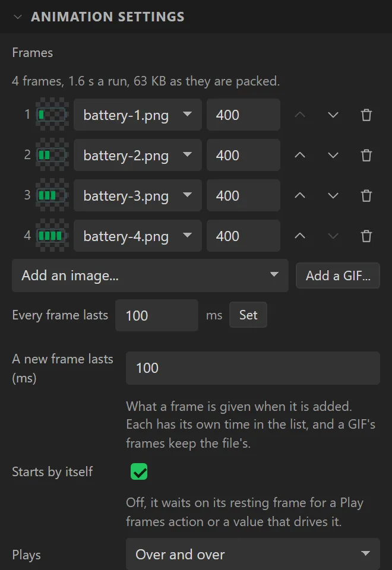Delete the battery-1.png frame

366,115
